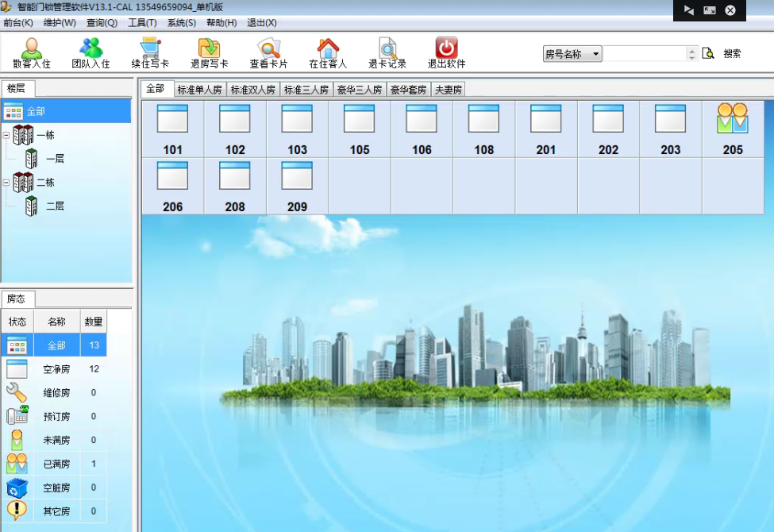This screenshot has width=774, height=532.
Task: Click the 搜索 search button text
Action: click(732, 53)
